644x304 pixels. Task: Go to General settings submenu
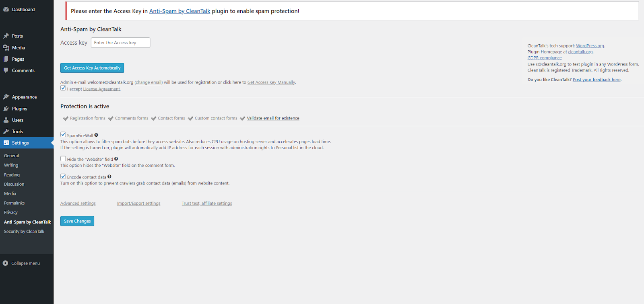click(x=11, y=156)
